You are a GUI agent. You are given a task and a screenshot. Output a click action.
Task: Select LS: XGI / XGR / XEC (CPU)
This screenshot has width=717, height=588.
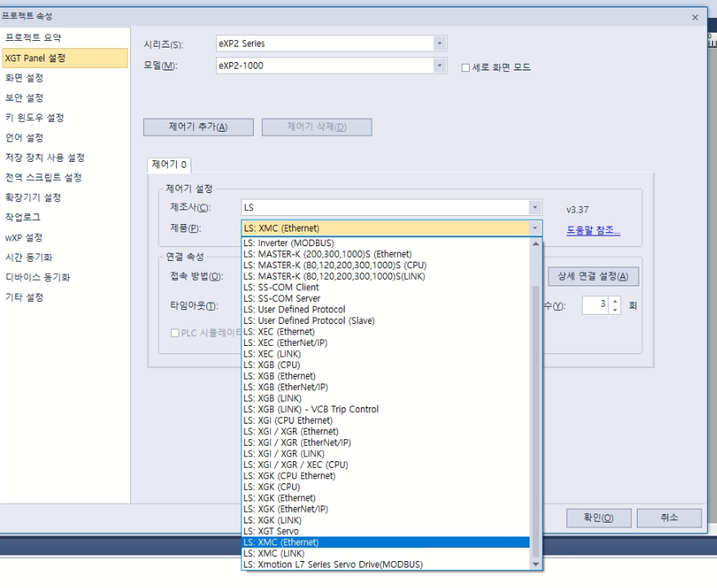point(386,465)
